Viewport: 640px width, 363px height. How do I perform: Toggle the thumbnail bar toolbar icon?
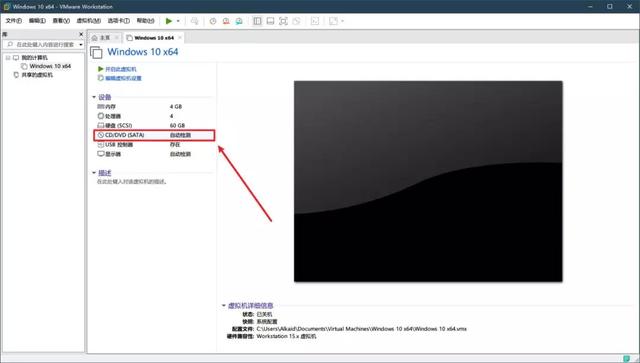(270, 21)
